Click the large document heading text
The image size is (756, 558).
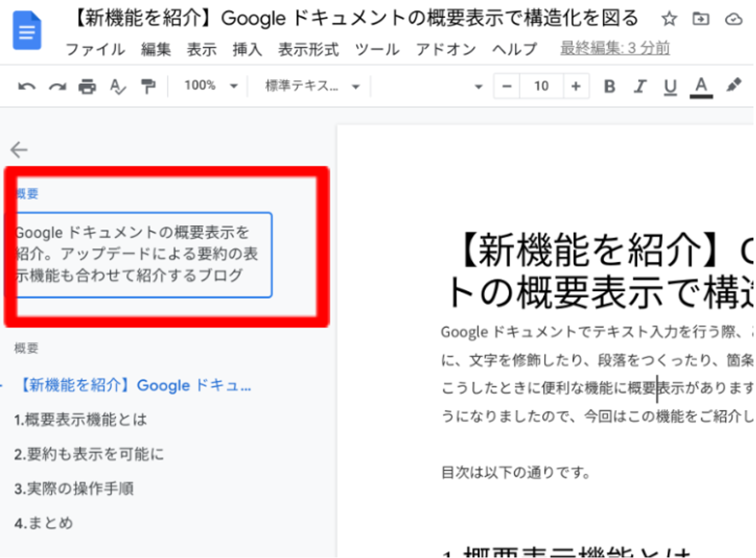602,271
